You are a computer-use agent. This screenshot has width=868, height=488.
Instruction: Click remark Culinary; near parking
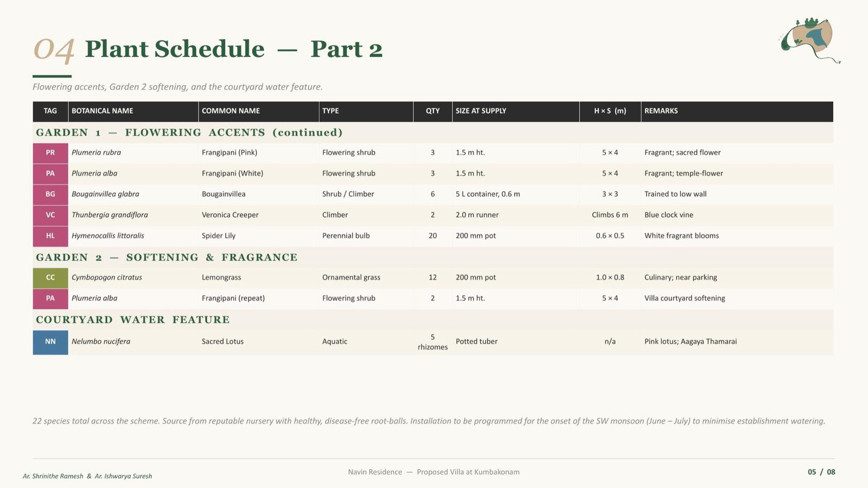[x=681, y=278]
